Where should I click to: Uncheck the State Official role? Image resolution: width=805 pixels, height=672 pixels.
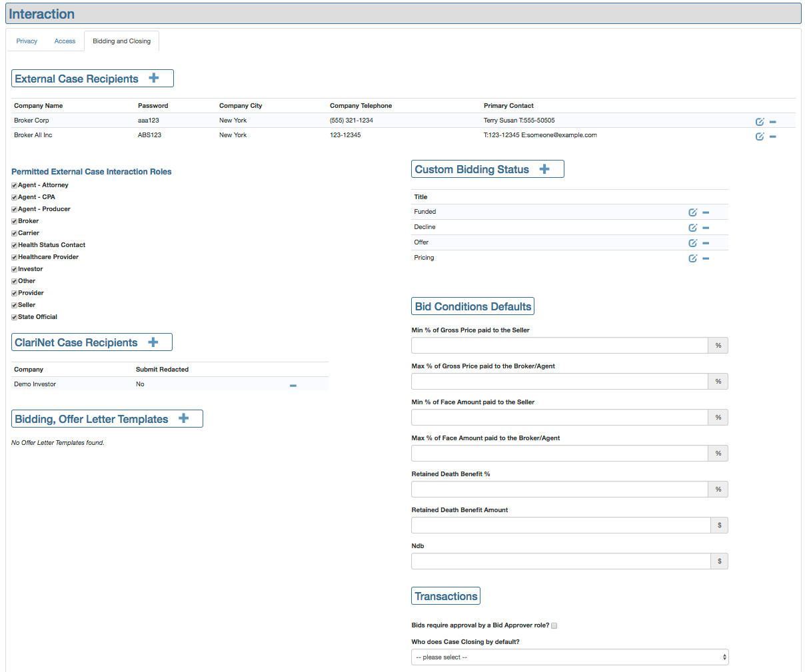[14, 318]
